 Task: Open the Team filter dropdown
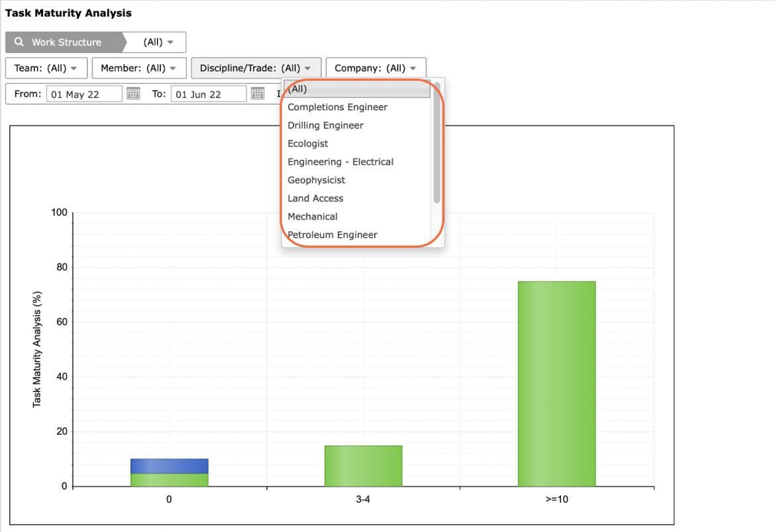46,68
